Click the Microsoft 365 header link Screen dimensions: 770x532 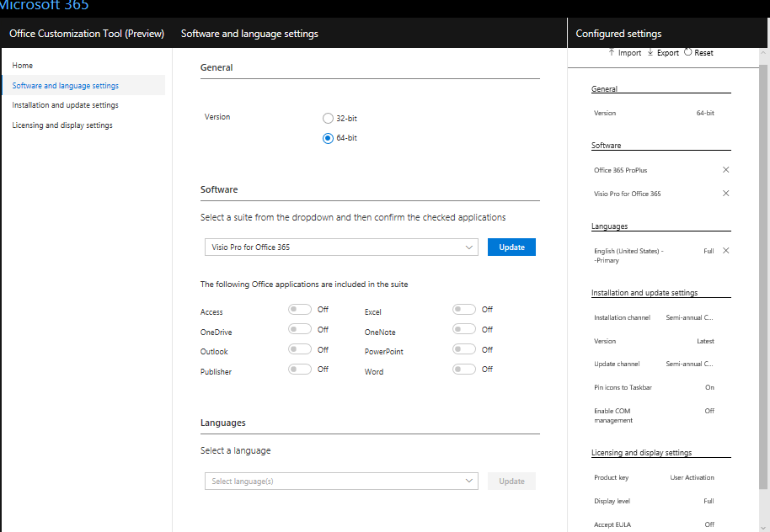click(44, 5)
